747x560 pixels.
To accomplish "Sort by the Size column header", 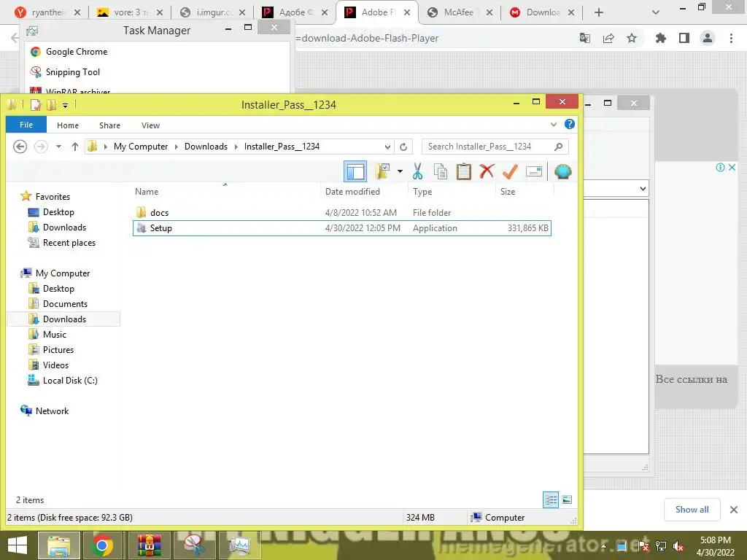I will point(508,192).
